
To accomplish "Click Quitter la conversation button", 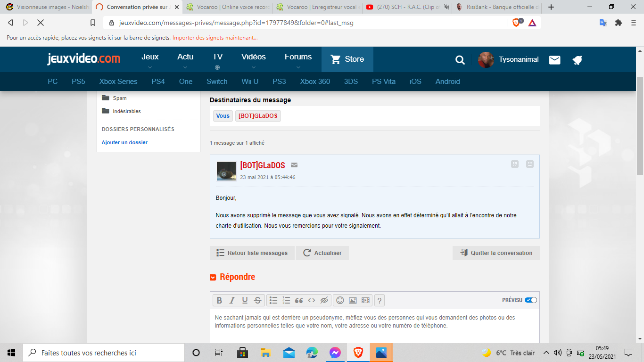I will [496, 253].
